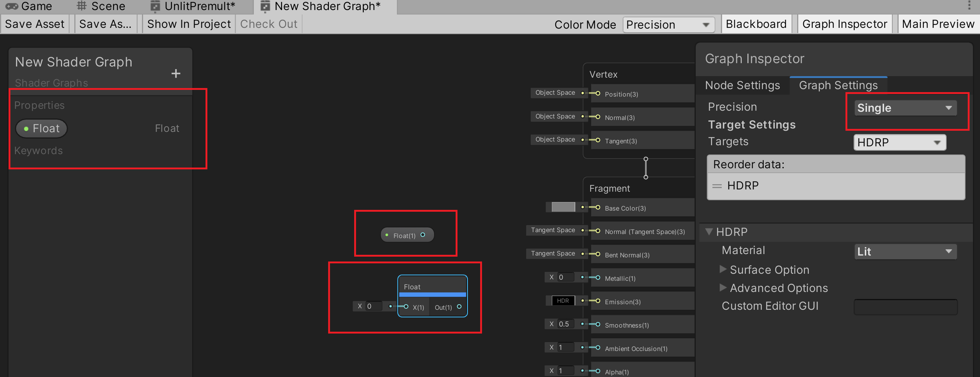Image resolution: width=980 pixels, height=377 pixels.
Task: Click the Ambient Occlusion X value field
Action: 565,347
